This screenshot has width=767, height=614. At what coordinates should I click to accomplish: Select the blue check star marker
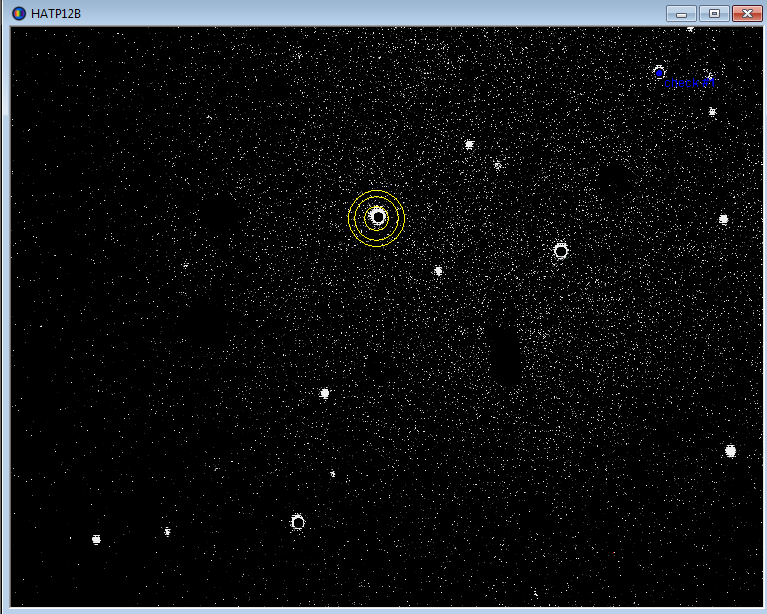click(x=659, y=72)
